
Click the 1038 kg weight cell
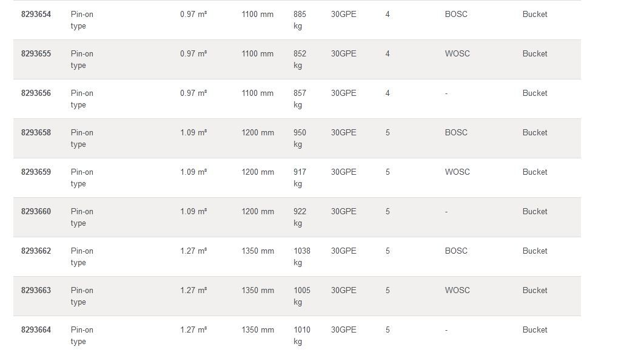pos(301,257)
